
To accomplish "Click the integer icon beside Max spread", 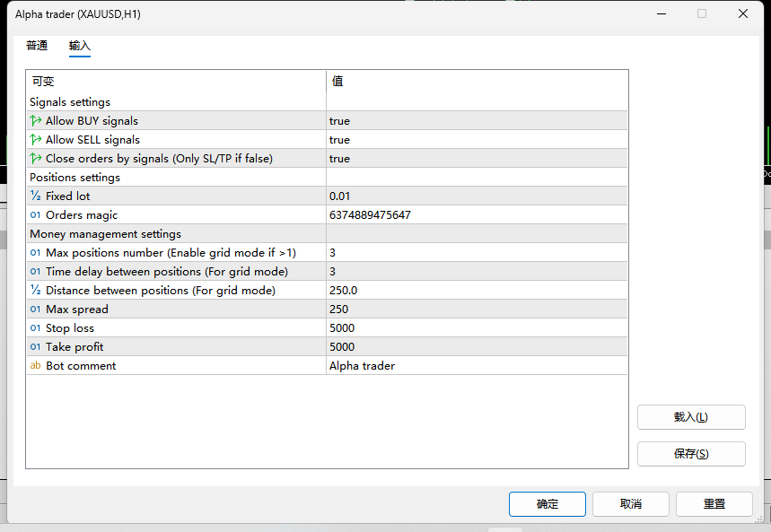I will (x=35, y=310).
